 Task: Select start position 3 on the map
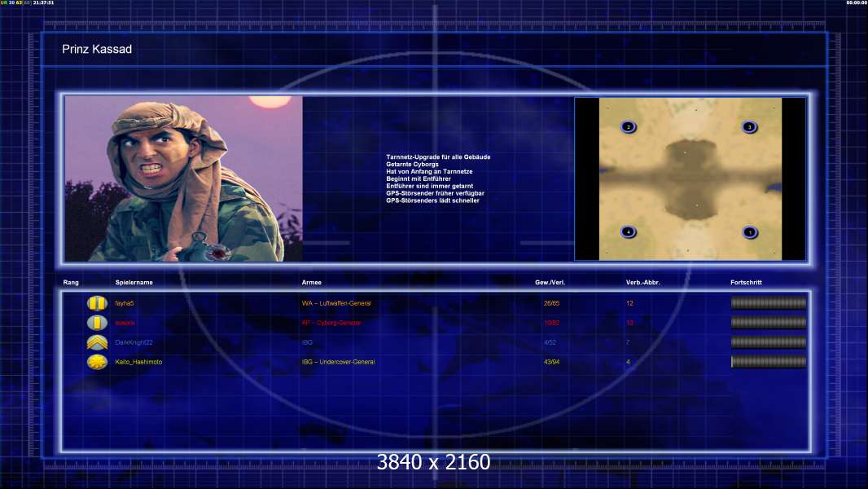750,127
